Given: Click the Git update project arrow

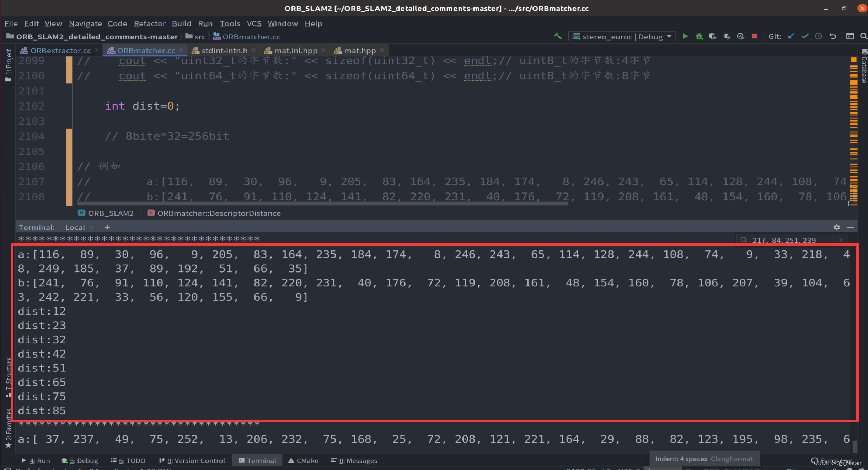Looking at the screenshot, I should point(791,37).
